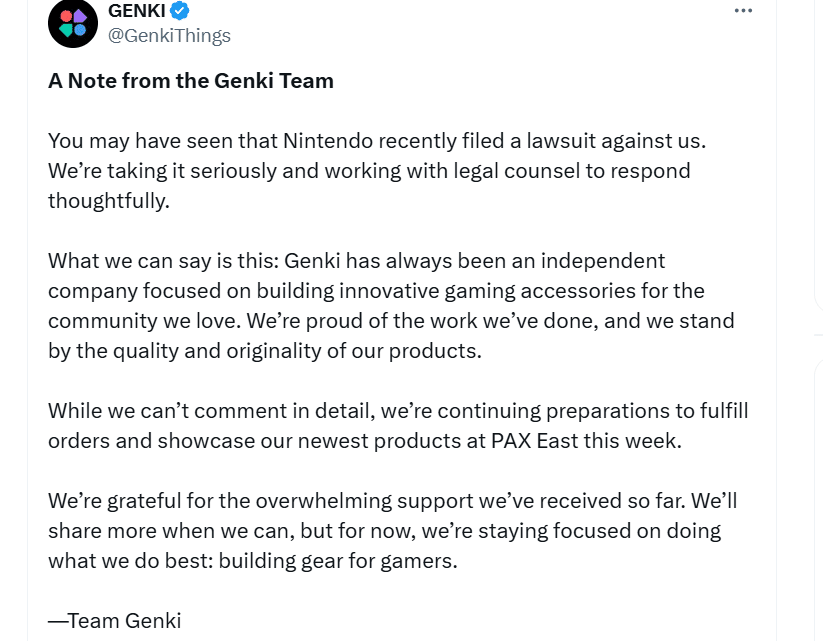Click the "A Note from the Genki Team" heading

point(191,81)
